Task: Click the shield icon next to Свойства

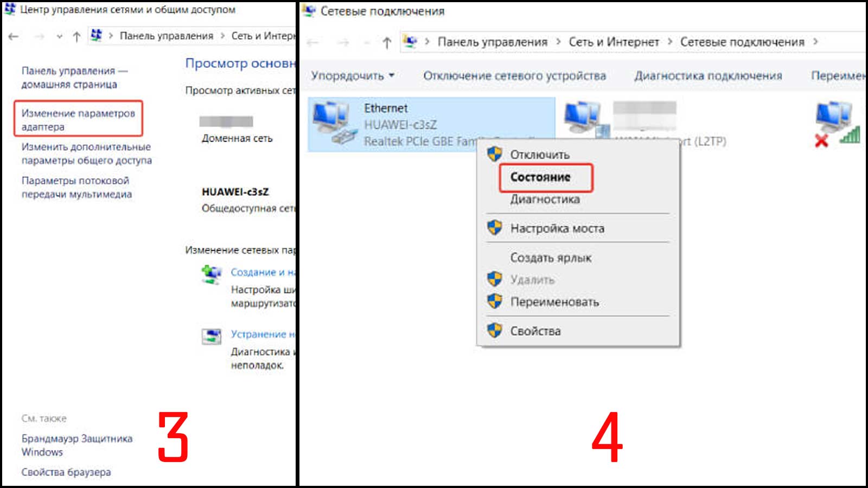Action: (494, 330)
